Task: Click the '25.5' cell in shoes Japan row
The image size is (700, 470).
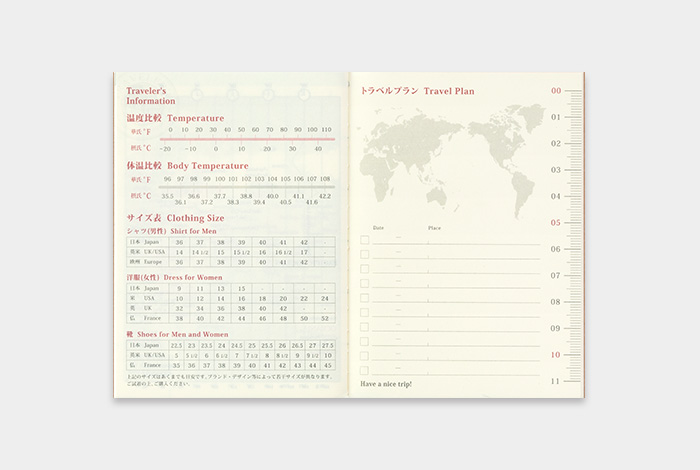Action: (x=267, y=345)
